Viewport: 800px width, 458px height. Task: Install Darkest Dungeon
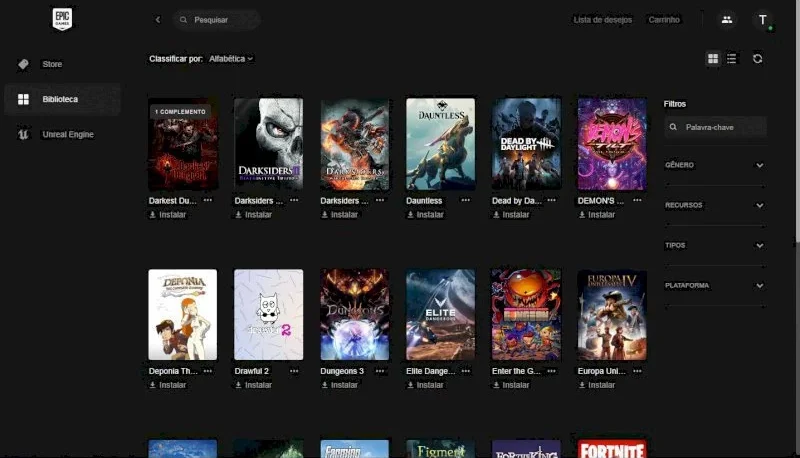click(x=168, y=215)
